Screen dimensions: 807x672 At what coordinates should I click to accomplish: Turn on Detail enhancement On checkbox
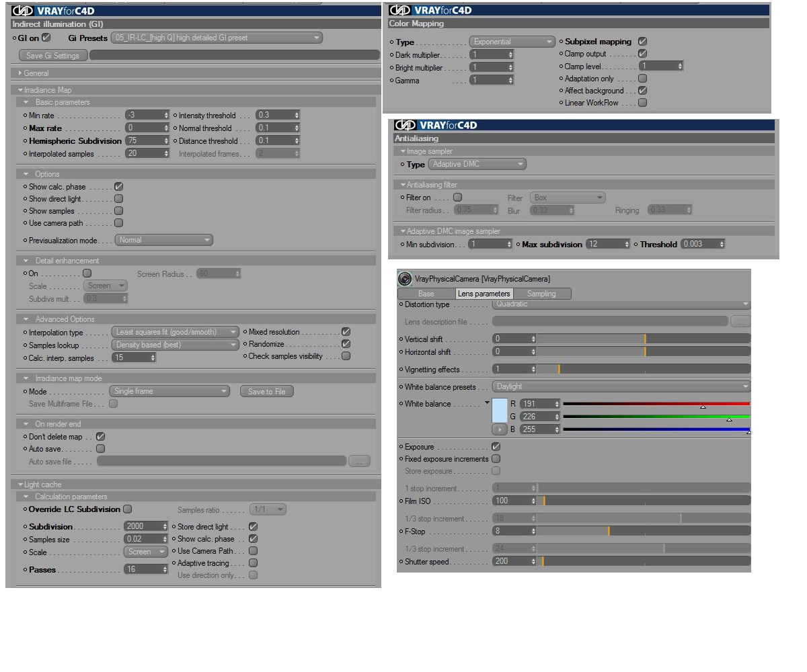coord(87,274)
